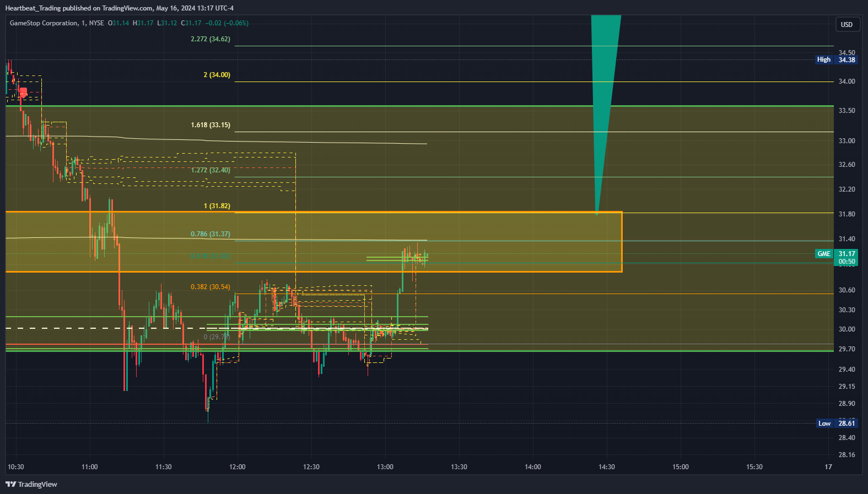This screenshot has height=494, width=868.
Task: Click the 0.786 (31.37) Fibonacci label
Action: [x=211, y=234]
